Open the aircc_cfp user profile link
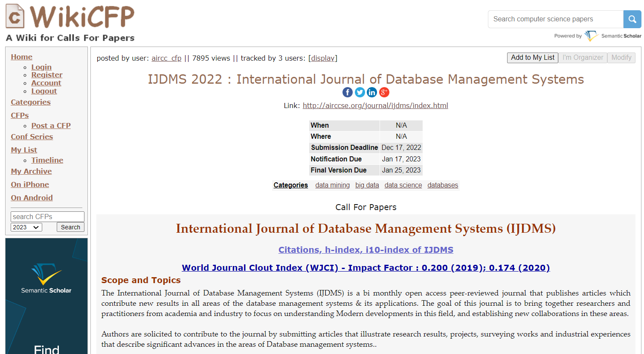This screenshot has width=644, height=354. tap(166, 58)
